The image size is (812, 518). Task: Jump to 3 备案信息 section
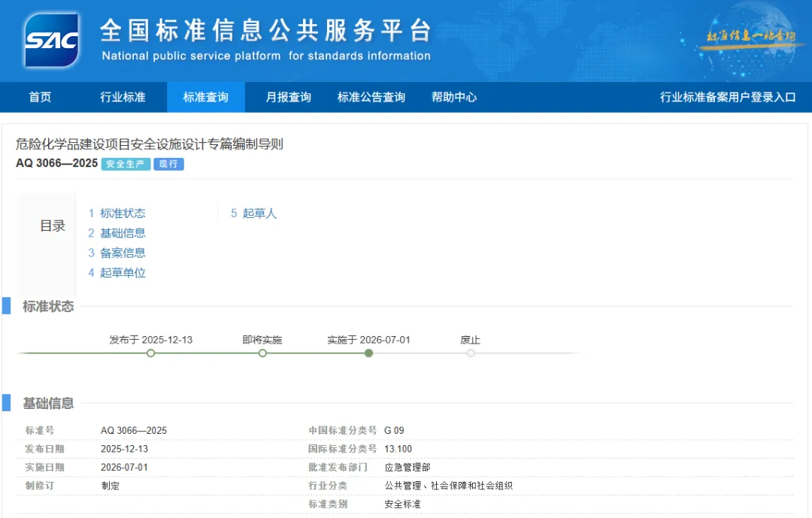click(x=117, y=253)
